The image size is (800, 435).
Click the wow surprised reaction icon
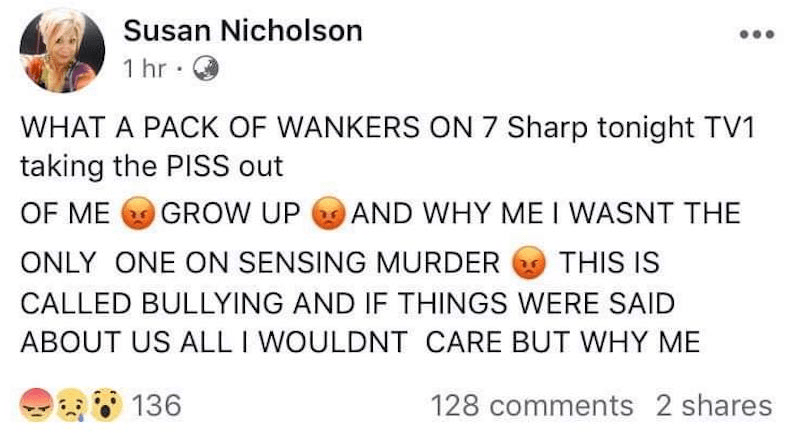click(103, 406)
